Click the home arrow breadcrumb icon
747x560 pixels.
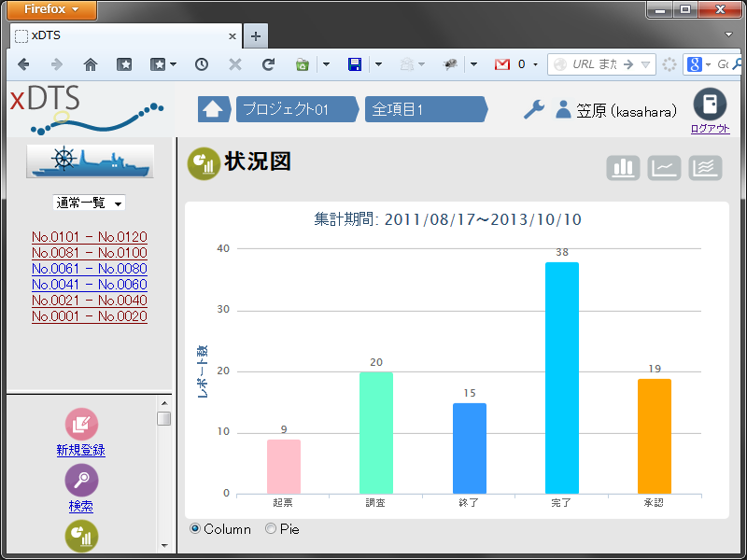[213, 109]
